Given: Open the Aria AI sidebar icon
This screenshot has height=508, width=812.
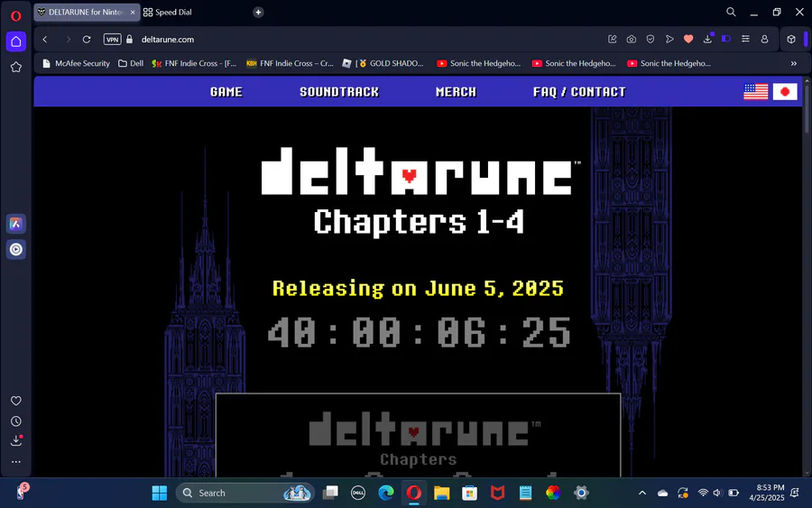Looking at the screenshot, I should (x=16, y=225).
